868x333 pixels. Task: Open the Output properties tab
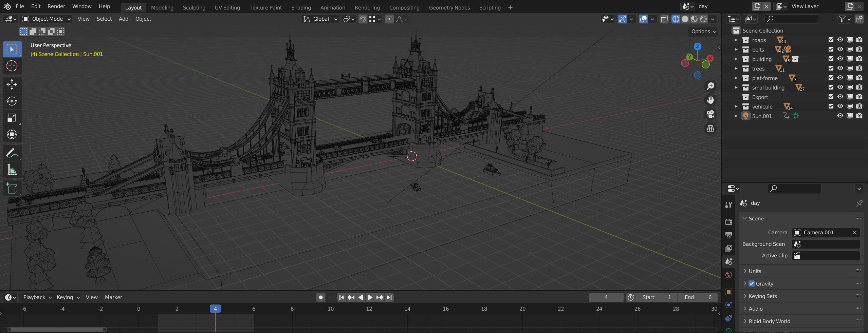click(x=728, y=235)
